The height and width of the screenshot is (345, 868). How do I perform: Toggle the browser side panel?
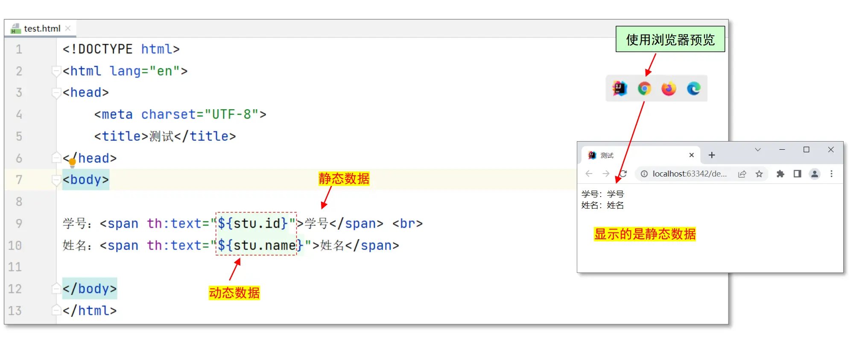pos(797,174)
